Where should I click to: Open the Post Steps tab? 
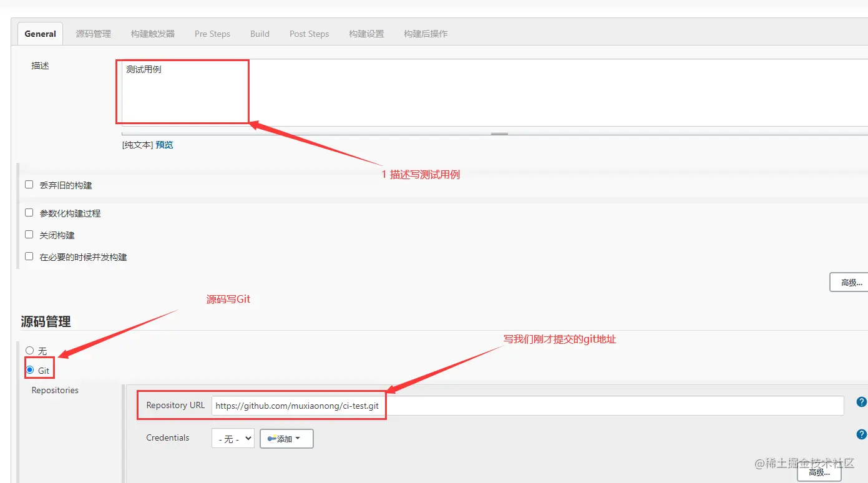309,34
